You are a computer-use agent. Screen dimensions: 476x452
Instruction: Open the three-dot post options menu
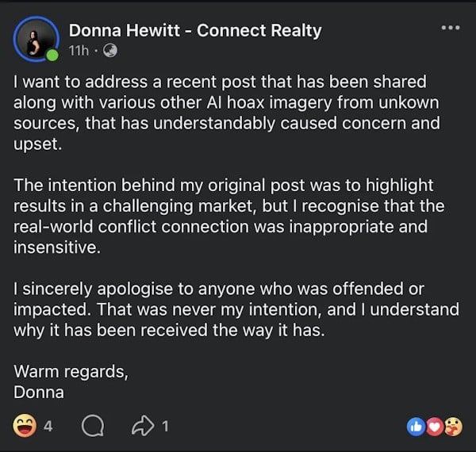point(451,28)
